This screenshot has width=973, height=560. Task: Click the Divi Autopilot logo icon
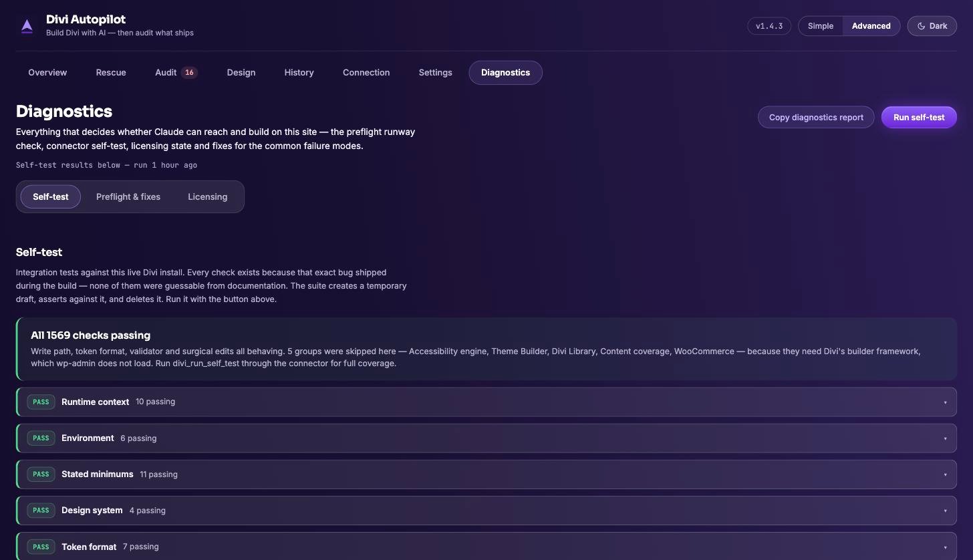tap(27, 26)
